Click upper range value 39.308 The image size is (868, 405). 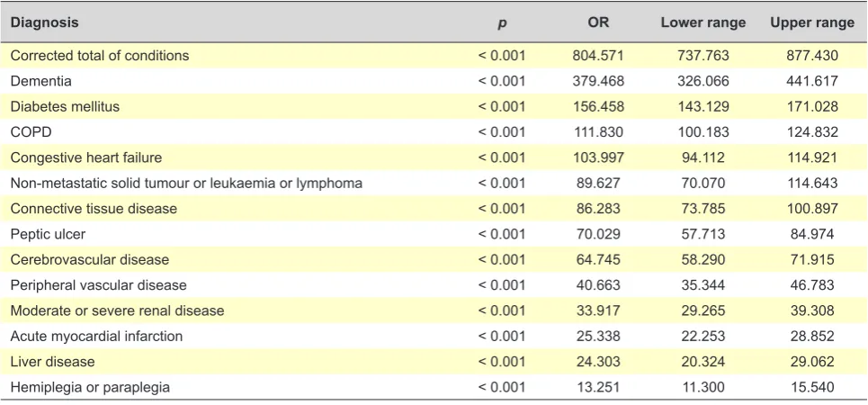(812, 310)
